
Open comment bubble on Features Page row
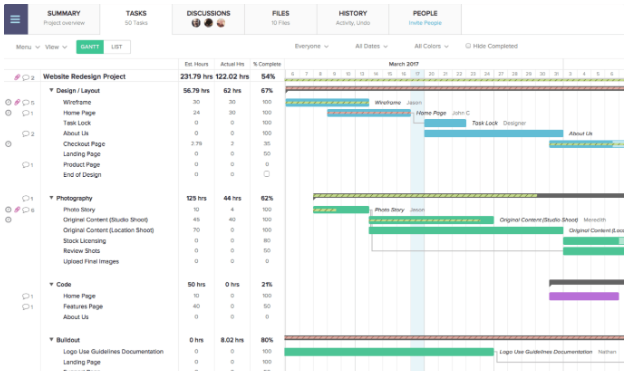coord(26,307)
